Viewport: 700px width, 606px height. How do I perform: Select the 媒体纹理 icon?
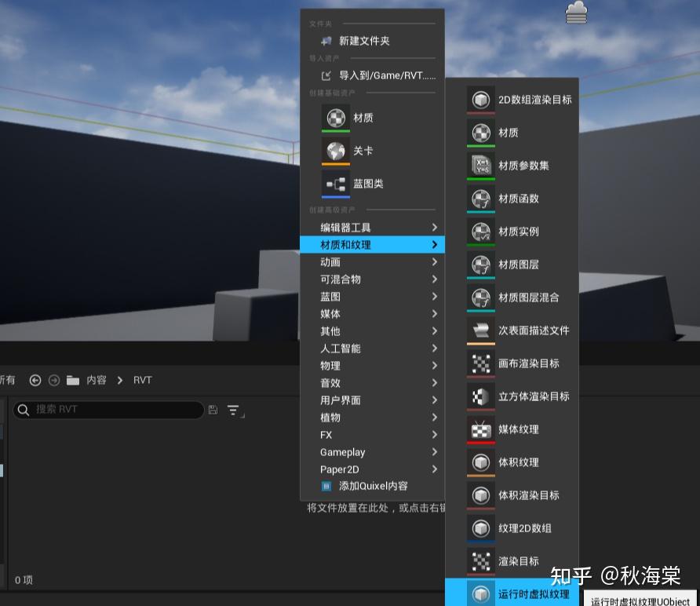(x=480, y=429)
